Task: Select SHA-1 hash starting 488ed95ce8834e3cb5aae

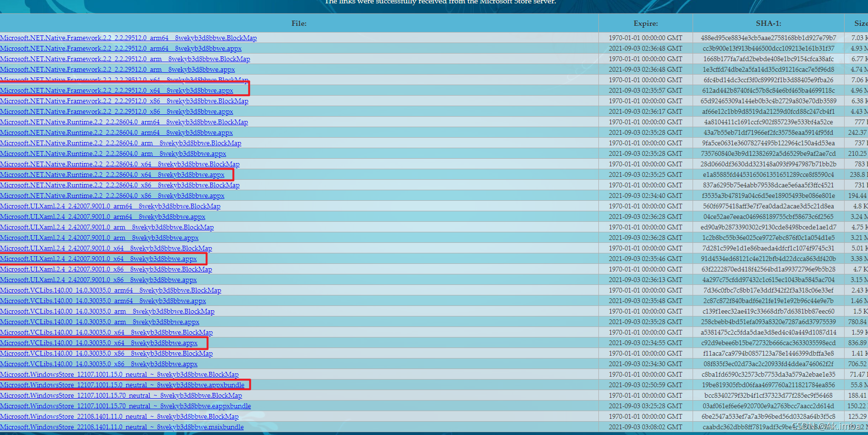Action: point(769,38)
